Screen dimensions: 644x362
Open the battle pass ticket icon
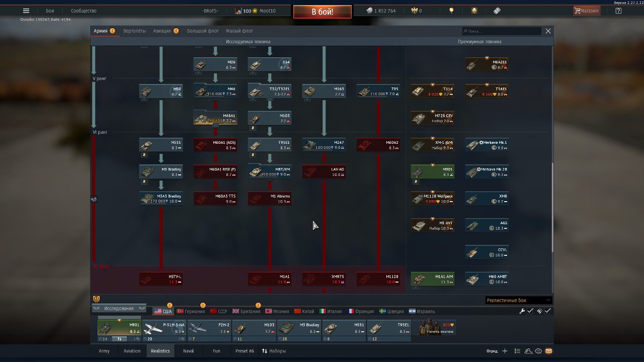pyautogui.click(x=497, y=11)
